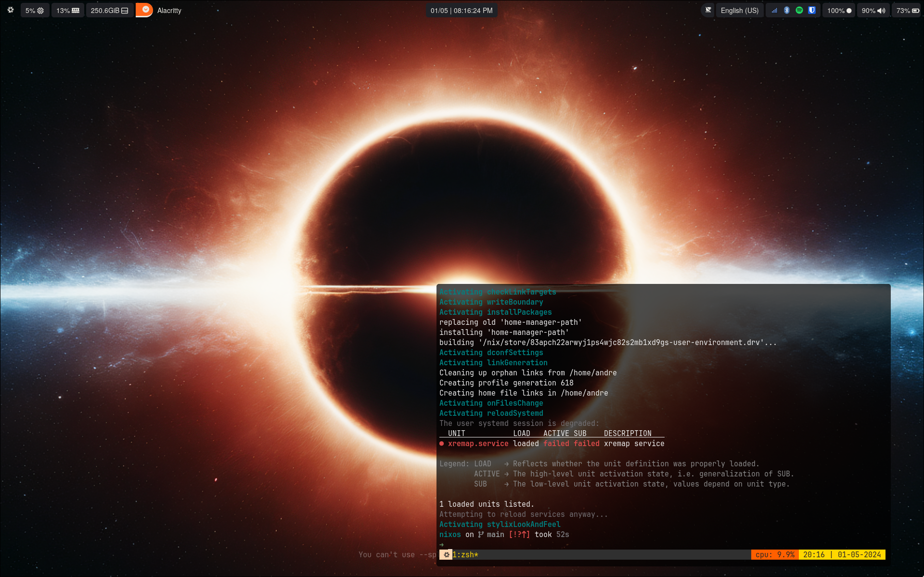Click the green prompt arrow in terminal

[441, 545]
